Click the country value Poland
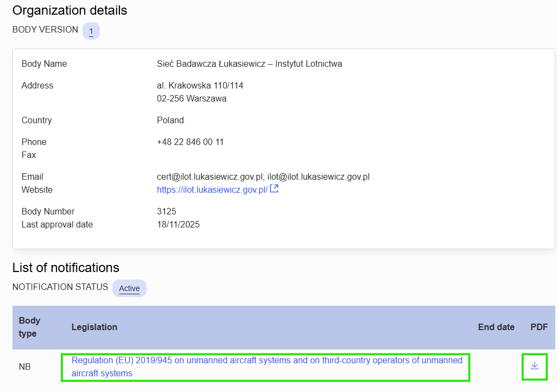 click(x=170, y=121)
